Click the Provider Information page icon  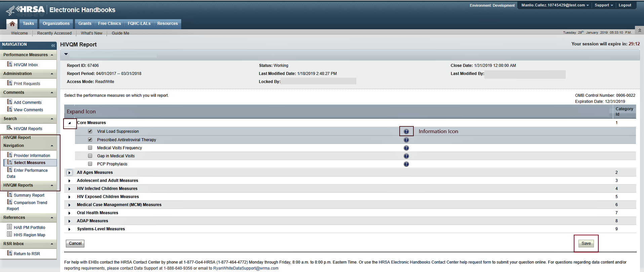coord(10,155)
